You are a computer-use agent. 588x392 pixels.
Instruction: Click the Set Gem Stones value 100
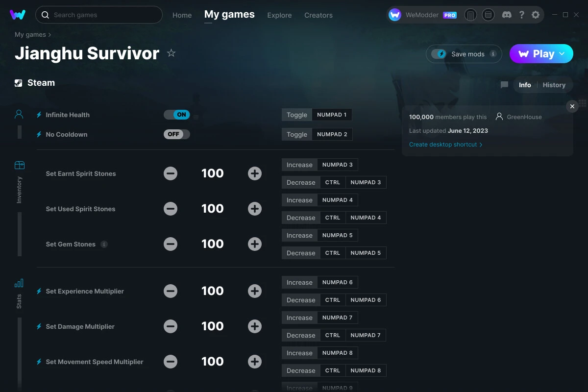213,244
